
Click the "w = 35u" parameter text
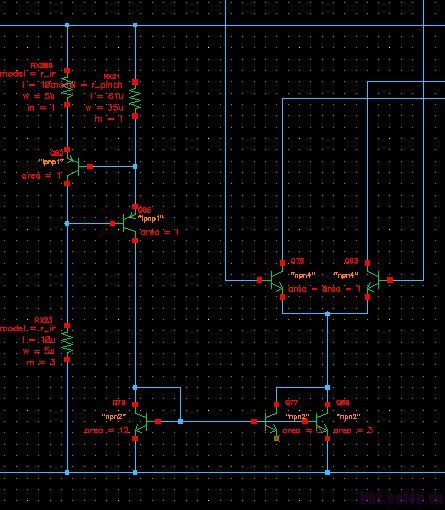(104, 108)
